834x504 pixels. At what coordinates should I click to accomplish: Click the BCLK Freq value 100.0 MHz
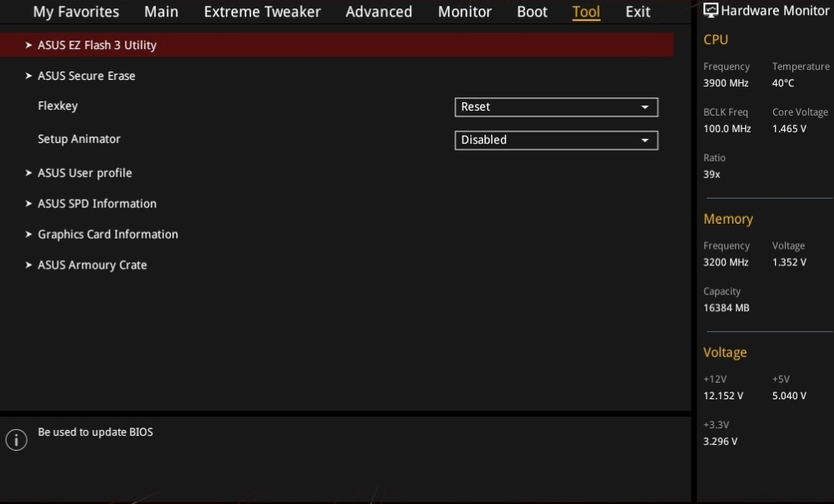click(x=727, y=129)
